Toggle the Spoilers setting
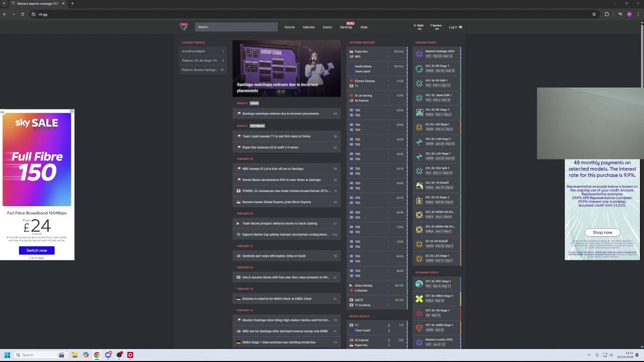The width and height of the screenshot is (644, 362). coord(436,27)
